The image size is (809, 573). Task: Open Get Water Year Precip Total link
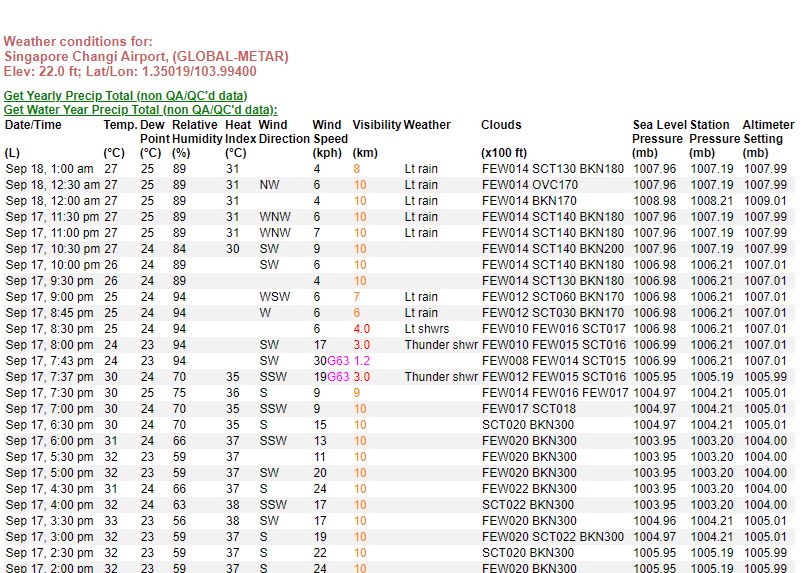point(140,109)
